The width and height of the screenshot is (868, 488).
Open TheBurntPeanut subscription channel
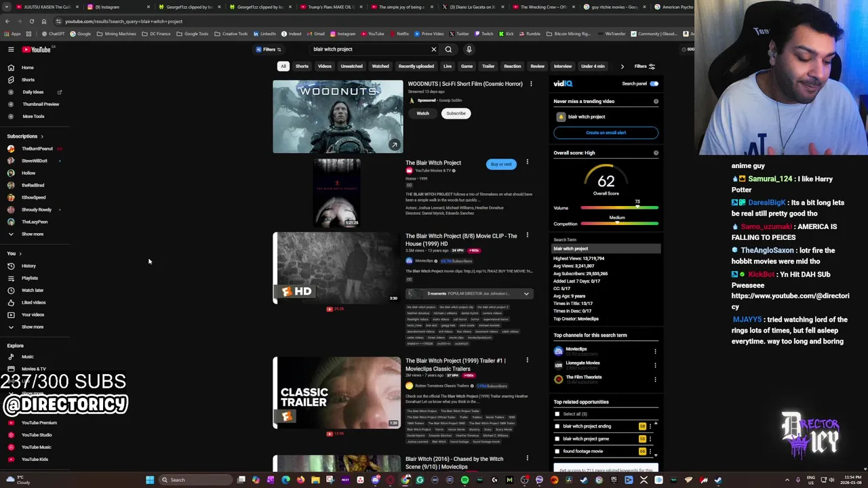click(x=37, y=149)
